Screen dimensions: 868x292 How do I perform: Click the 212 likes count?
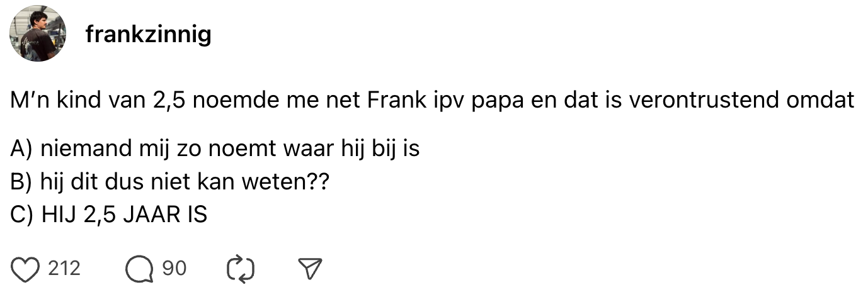(64, 269)
